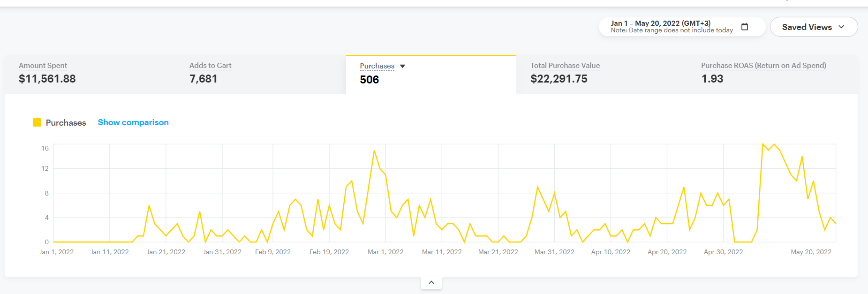Click the date range note text
This screenshot has height=294, width=868.
click(x=672, y=30)
